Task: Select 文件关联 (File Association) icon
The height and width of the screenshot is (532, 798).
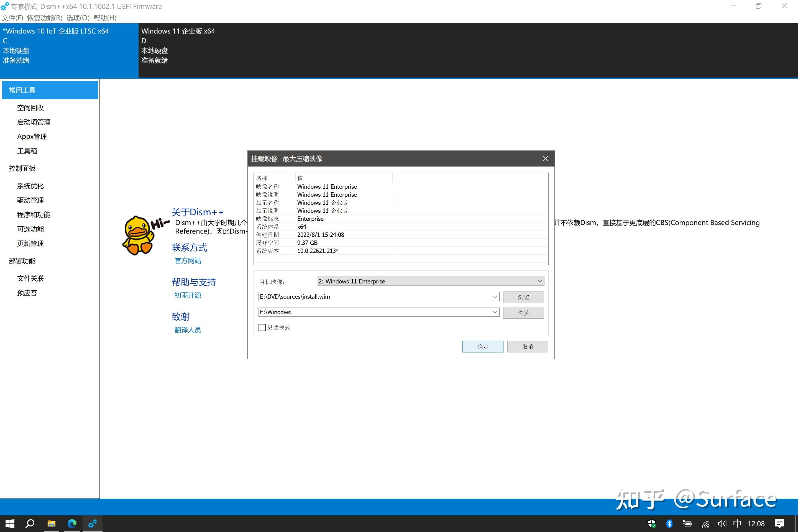Action: point(31,278)
